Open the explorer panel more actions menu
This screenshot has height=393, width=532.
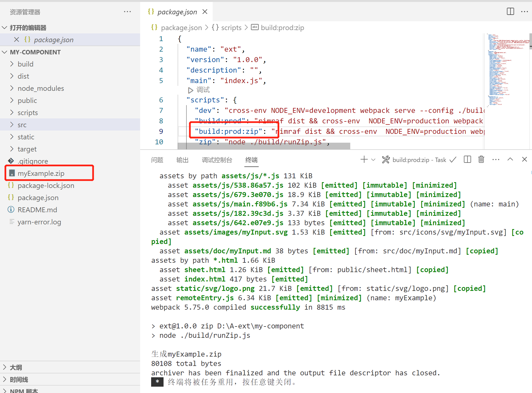127,12
